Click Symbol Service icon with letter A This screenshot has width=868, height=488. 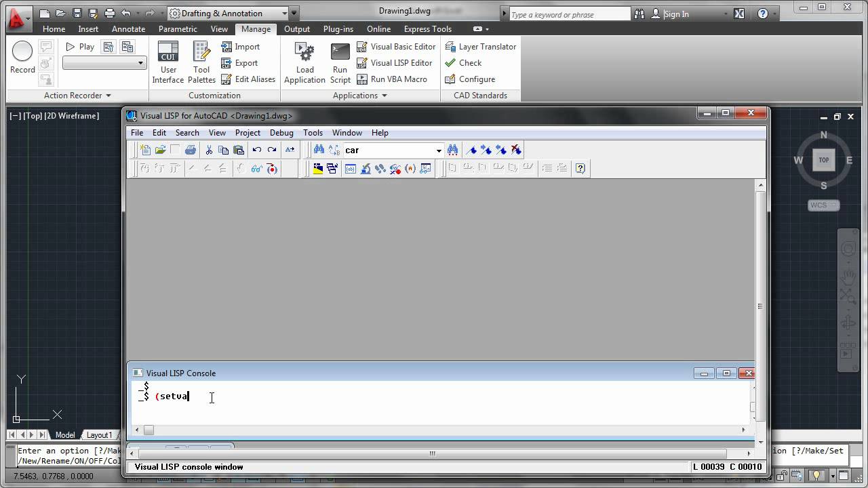tap(410, 169)
